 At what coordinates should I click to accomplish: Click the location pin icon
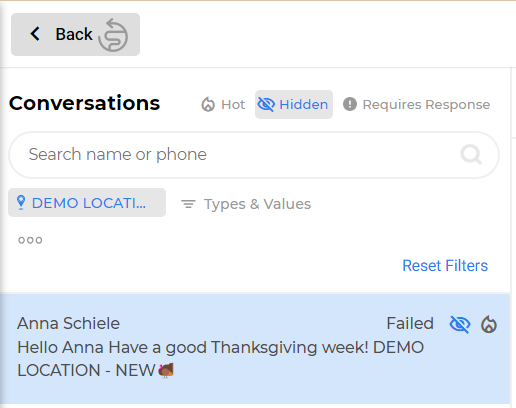pyautogui.click(x=21, y=203)
